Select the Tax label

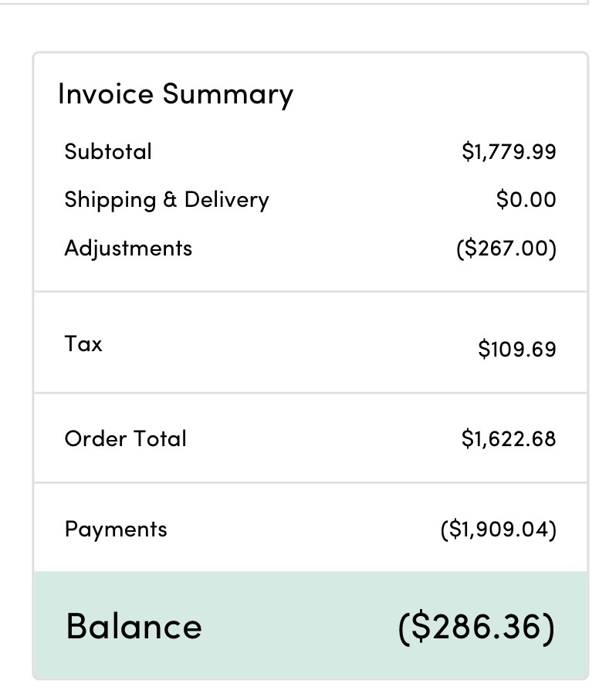[x=83, y=344]
